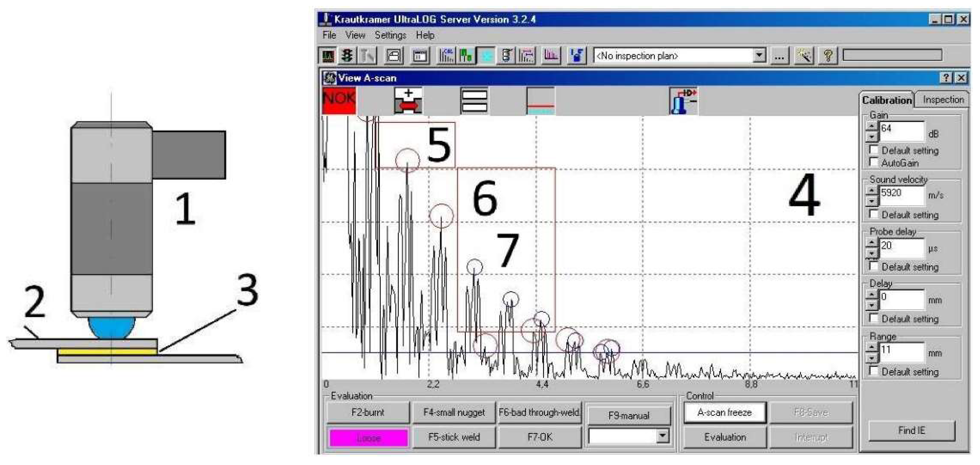
Task: Increase the Gain value stepper
Action: pos(872,126)
